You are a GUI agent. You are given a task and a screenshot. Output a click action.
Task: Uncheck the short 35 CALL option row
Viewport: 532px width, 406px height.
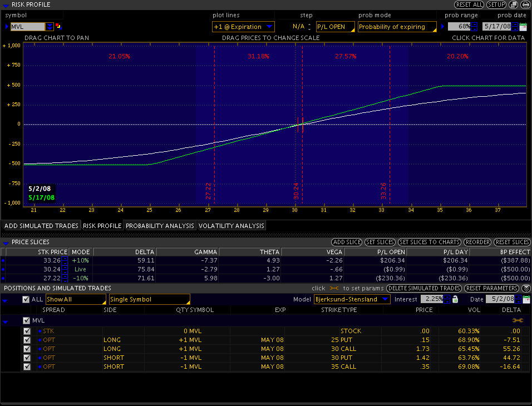[x=27, y=367]
